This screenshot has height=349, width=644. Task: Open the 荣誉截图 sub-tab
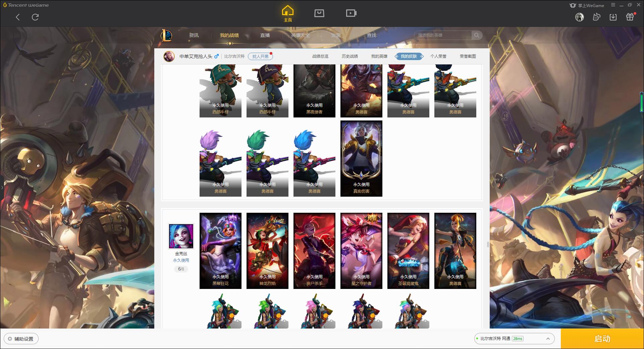coord(468,56)
